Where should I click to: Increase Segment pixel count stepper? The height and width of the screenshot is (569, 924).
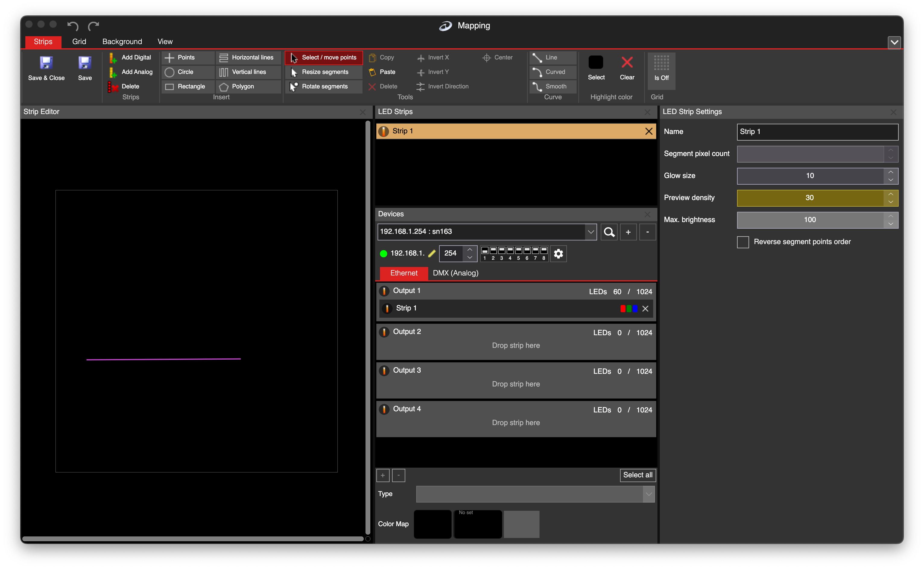click(891, 150)
